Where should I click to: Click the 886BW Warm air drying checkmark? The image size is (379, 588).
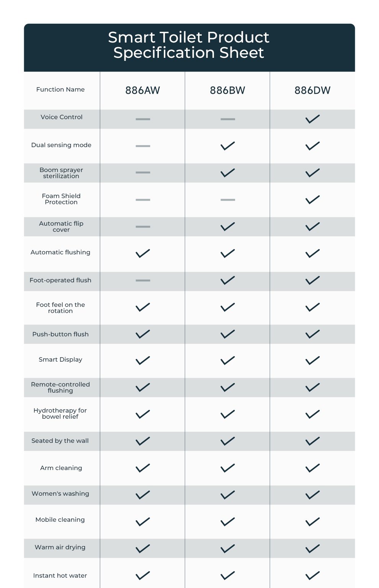point(227,549)
